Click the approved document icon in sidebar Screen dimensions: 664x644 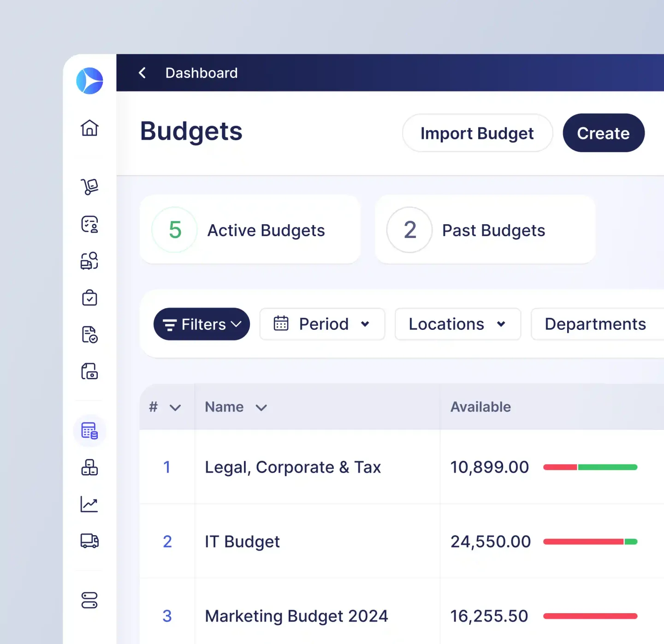(89, 334)
